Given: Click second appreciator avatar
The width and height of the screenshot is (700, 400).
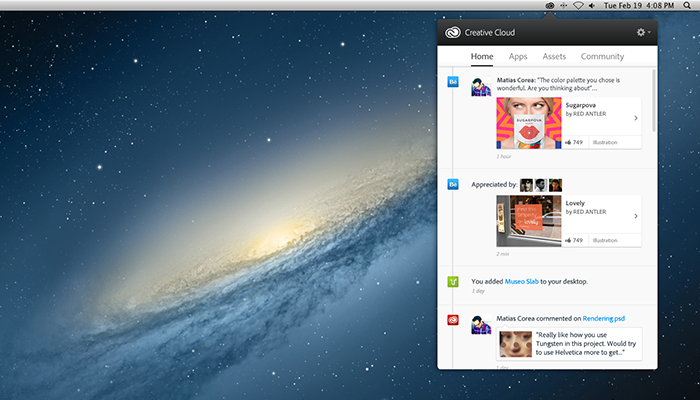Looking at the screenshot, I should coord(541,185).
